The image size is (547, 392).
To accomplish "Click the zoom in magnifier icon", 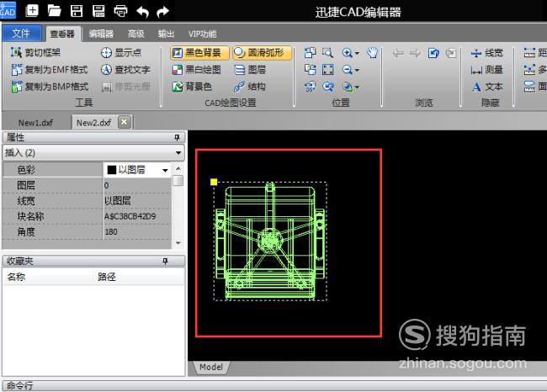I will [347, 53].
